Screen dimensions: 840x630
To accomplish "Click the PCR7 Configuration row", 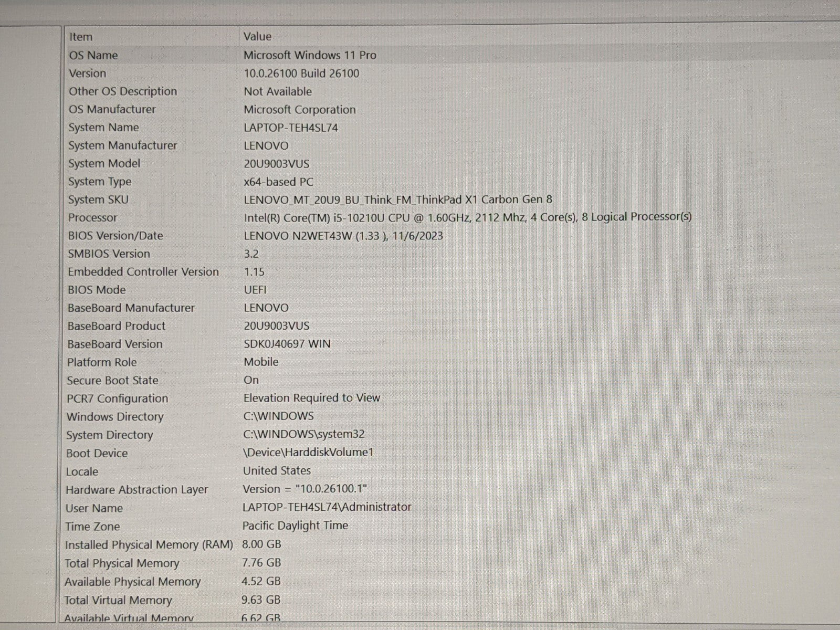I will pos(117,398).
